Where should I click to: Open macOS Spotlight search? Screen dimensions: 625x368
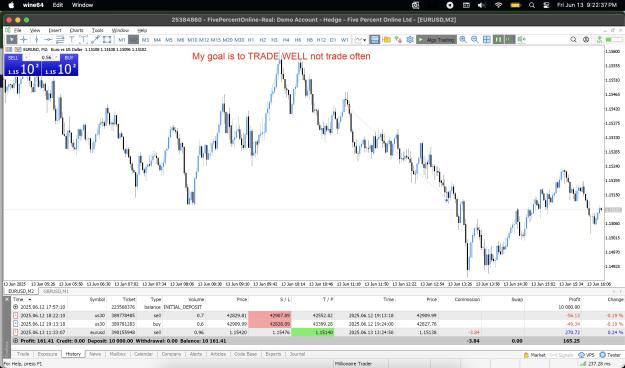[532, 5]
